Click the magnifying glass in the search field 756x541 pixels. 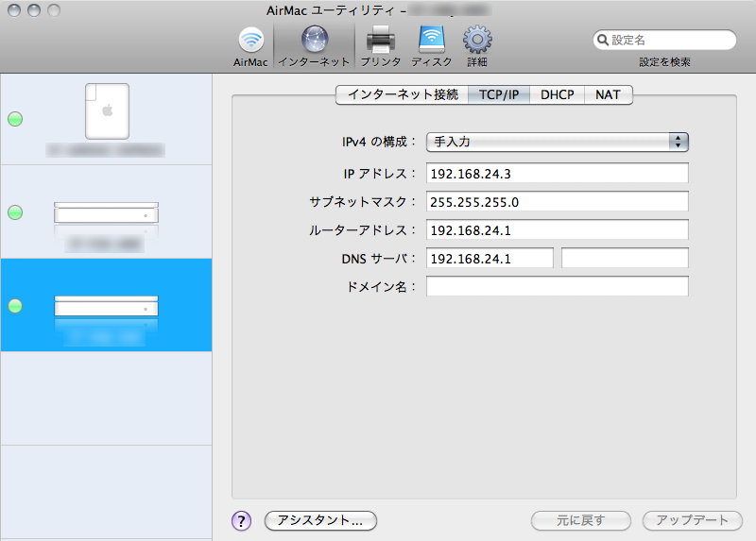(603, 41)
